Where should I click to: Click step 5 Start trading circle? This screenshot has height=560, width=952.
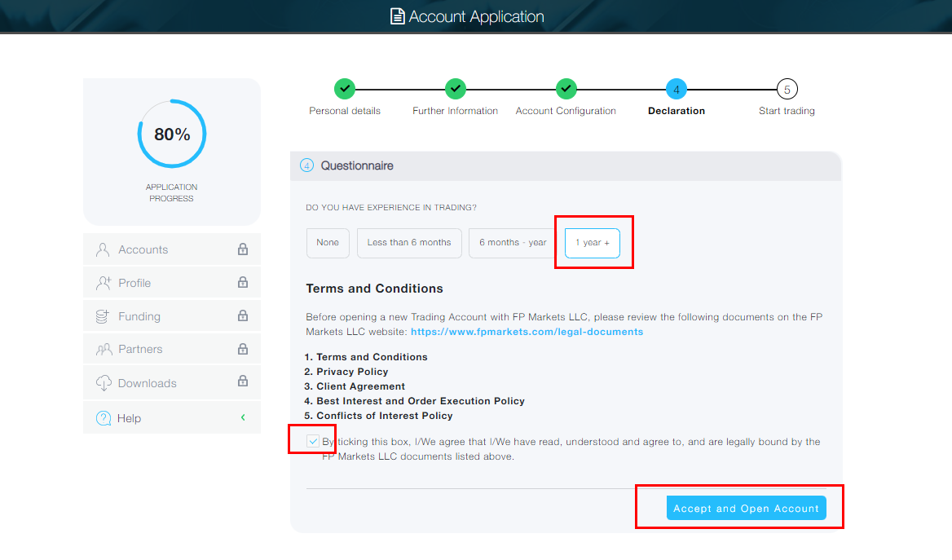(x=787, y=89)
